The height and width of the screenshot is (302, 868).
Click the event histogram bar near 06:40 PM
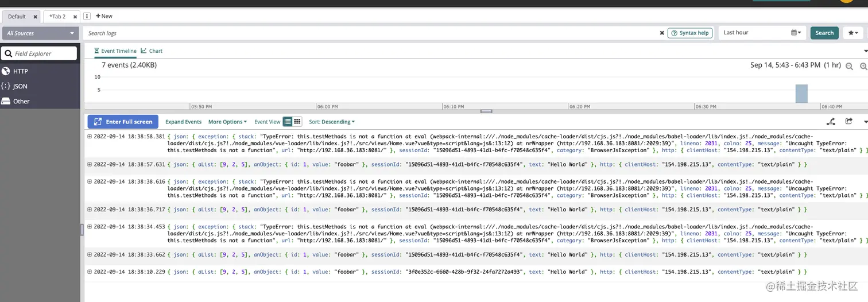801,94
